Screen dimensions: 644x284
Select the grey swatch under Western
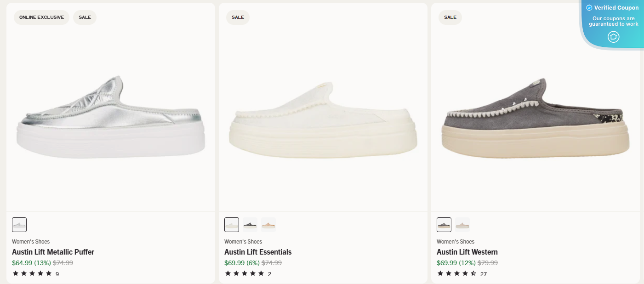click(x=444, y=224)
